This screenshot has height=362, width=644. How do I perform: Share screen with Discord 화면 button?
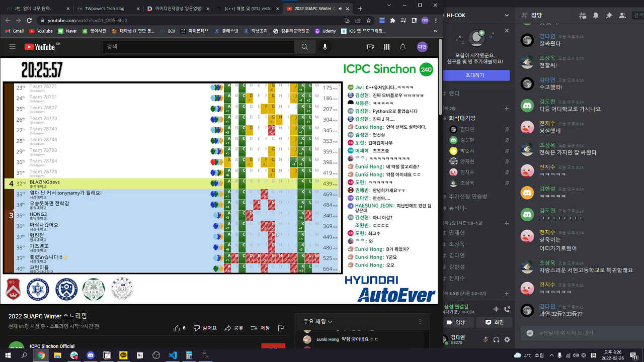(x=494, y=322)
